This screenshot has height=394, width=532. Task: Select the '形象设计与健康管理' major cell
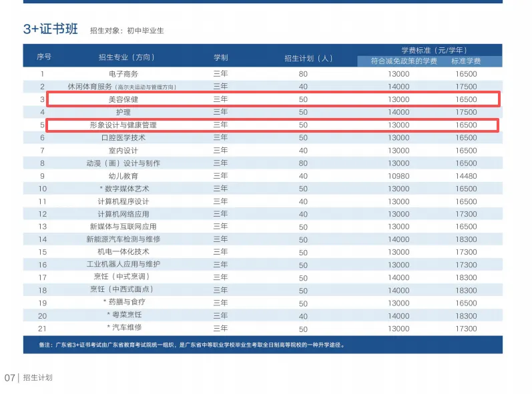click(x=123, y=125)
